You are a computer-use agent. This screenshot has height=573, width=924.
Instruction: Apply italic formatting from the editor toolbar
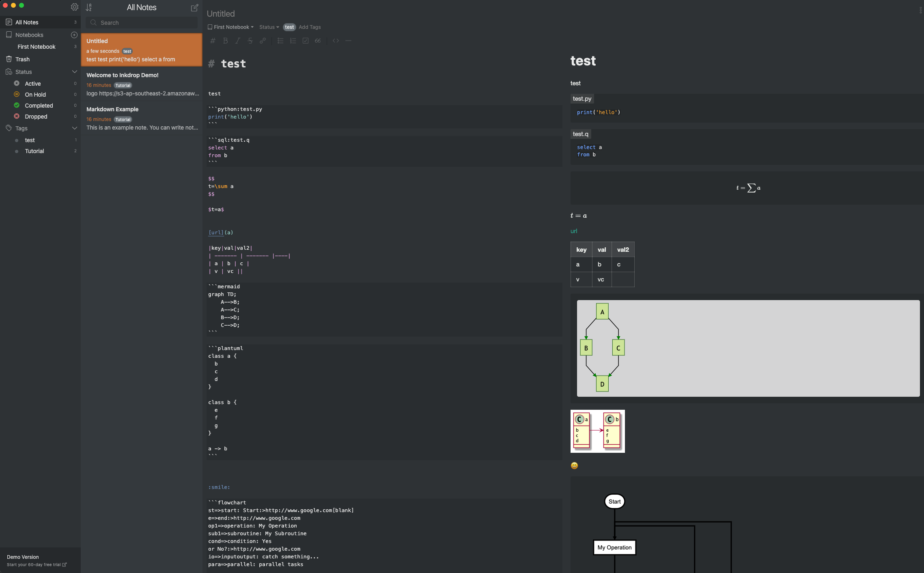tap(238, 41)
